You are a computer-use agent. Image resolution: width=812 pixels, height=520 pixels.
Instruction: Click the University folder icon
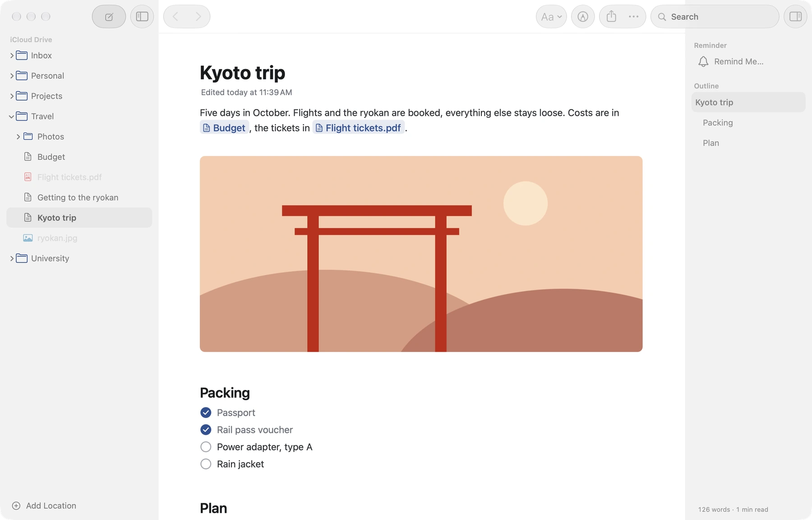coord(22,258)
